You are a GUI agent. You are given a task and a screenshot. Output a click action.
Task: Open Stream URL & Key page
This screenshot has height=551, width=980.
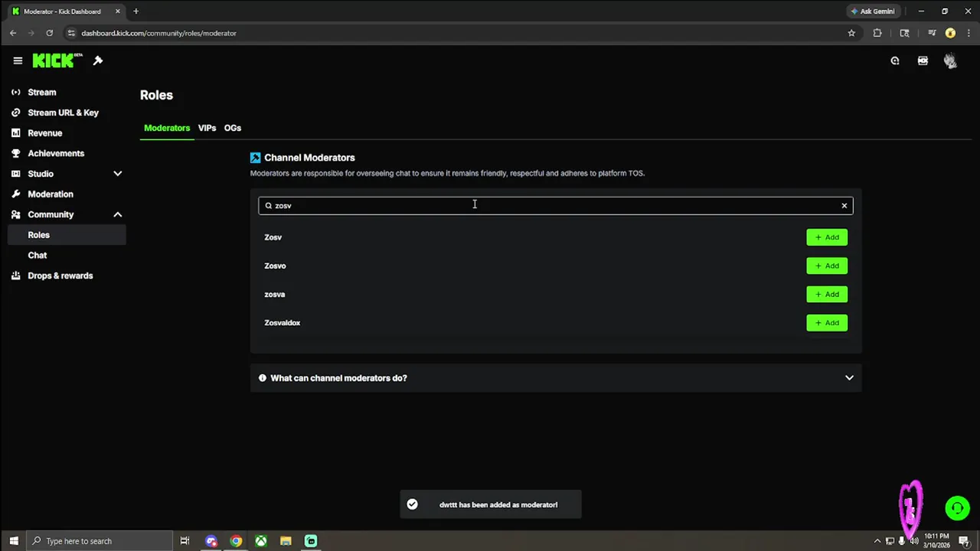tap(63, 112)
